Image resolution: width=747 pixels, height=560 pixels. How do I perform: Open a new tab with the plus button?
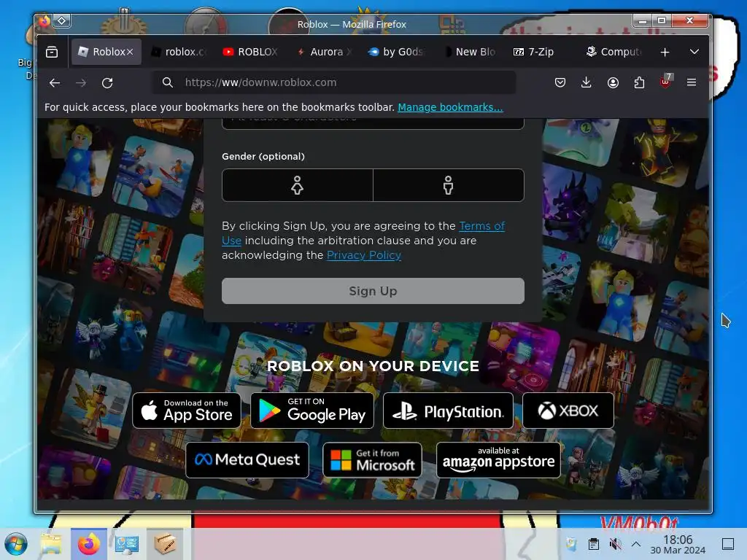click(665, 52)
